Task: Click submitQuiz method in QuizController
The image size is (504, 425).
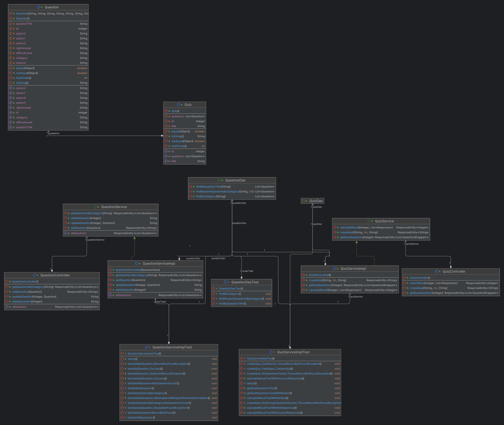Action: point(417,283)
